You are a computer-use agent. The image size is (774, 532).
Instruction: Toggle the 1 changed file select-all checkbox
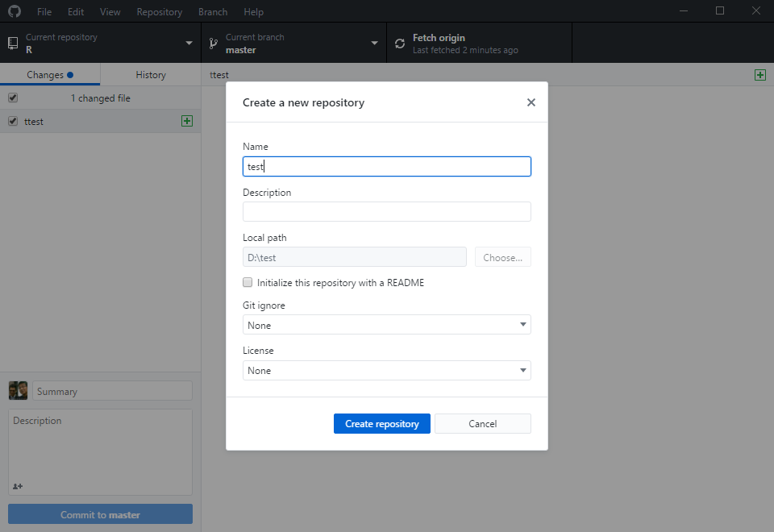click(12, 98)
